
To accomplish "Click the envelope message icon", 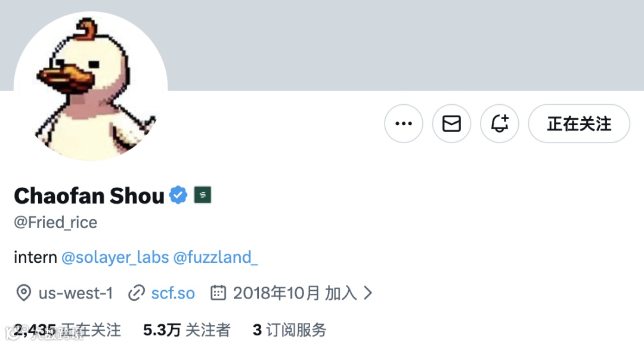I will point(451,123).
